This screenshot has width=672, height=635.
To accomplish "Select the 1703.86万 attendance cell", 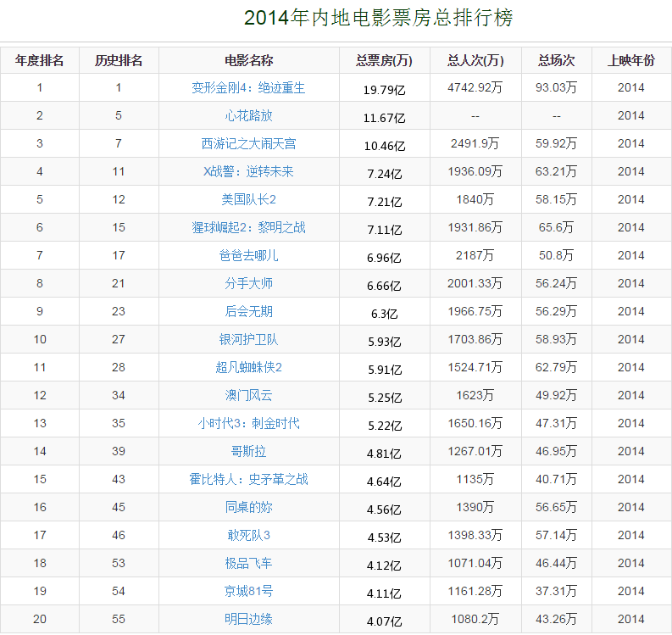I will (475, 340).
